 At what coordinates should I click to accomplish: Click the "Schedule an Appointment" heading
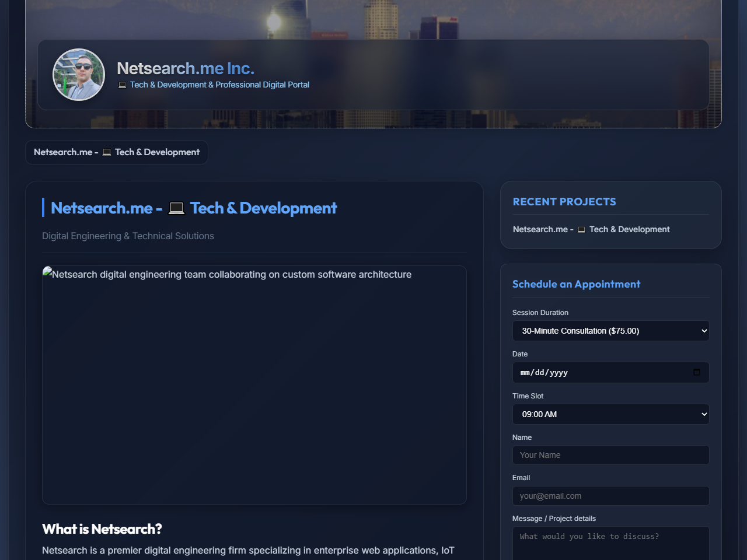click(x=576, y=284)
